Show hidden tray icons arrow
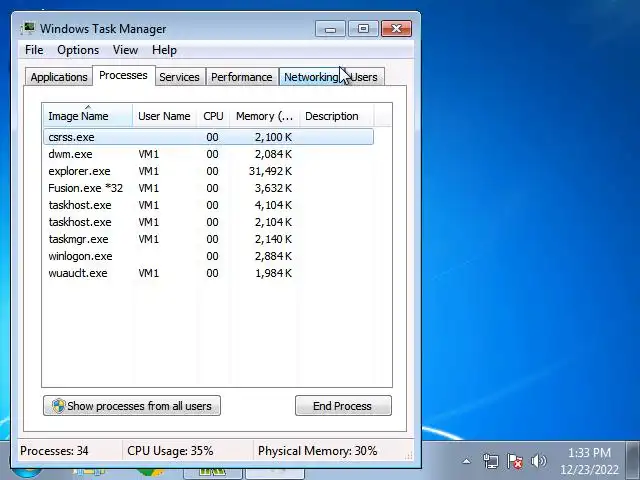Image resolution: width=640 pixels, height=480 pixels. tap(466, 462)
